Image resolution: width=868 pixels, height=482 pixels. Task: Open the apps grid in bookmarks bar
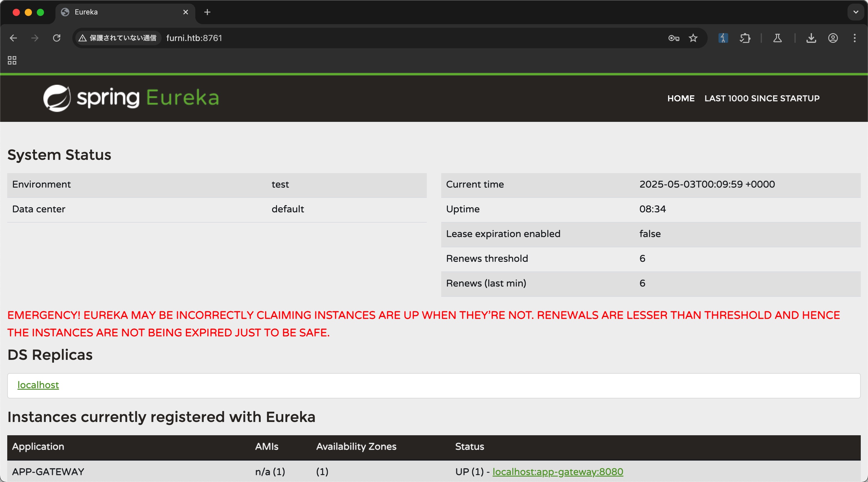12,60
